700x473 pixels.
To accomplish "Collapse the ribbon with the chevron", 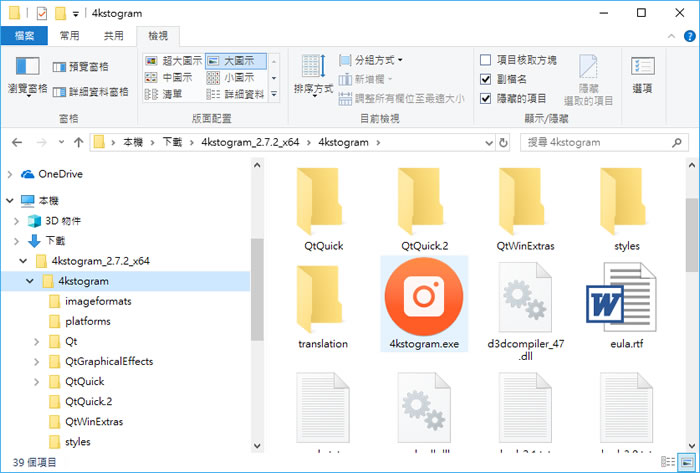I will pyautogui.click(x=671, y=36).
